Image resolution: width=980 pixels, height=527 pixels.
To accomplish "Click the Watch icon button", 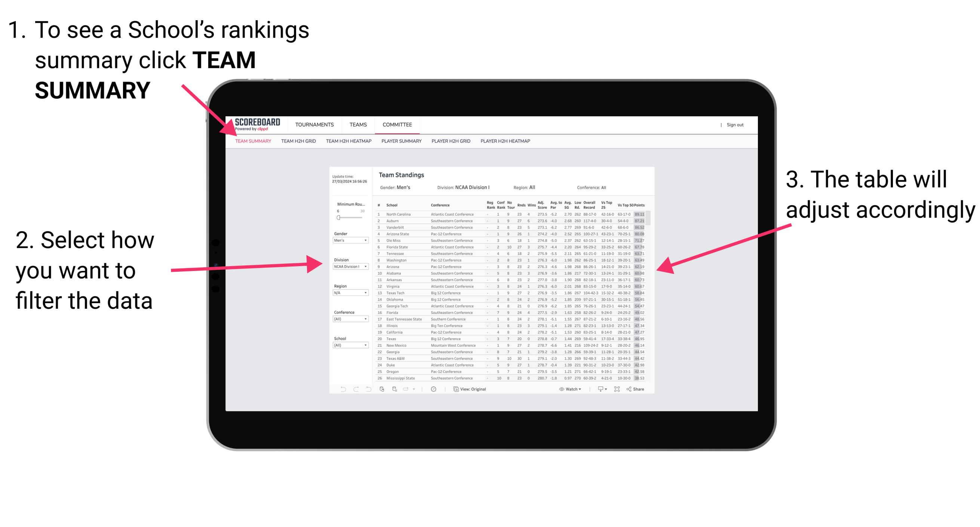I will [x=560, y=389].
